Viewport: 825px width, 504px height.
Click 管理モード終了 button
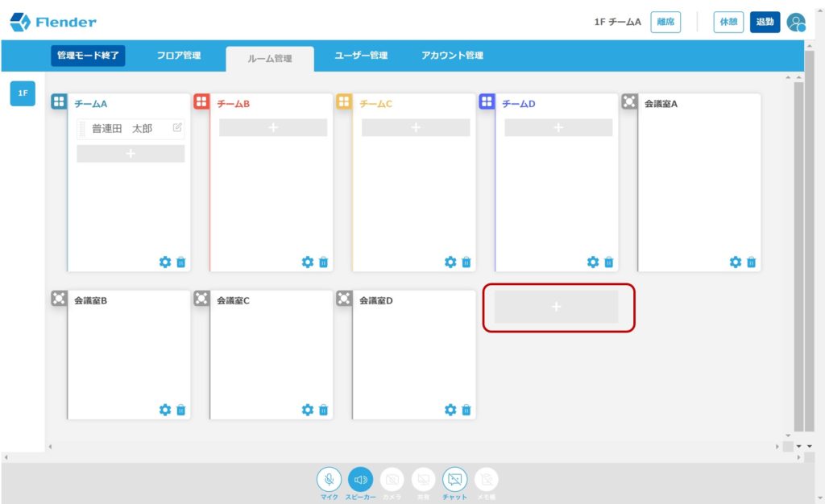(x=89, y=56)
